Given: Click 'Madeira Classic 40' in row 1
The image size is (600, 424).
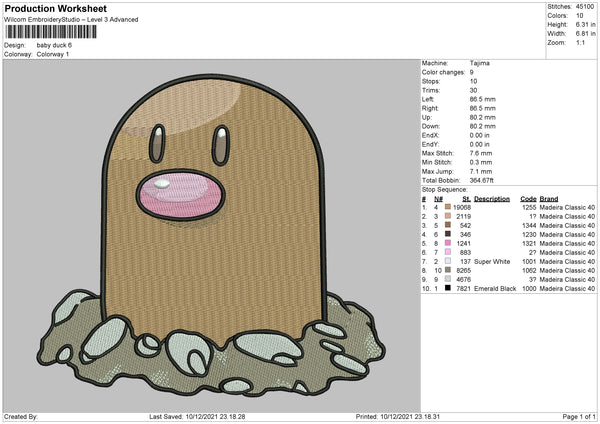Looking at the screenshot, I should coord(567,207).
